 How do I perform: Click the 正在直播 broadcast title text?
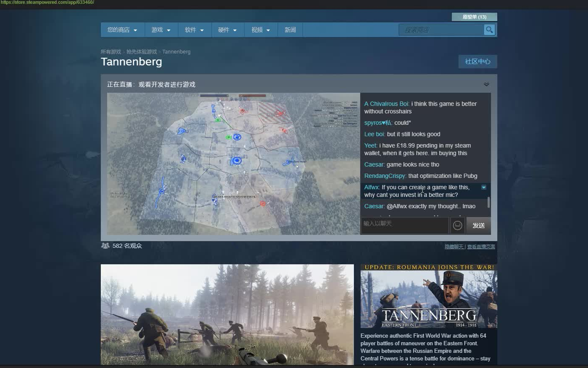[x=151, y=84]
